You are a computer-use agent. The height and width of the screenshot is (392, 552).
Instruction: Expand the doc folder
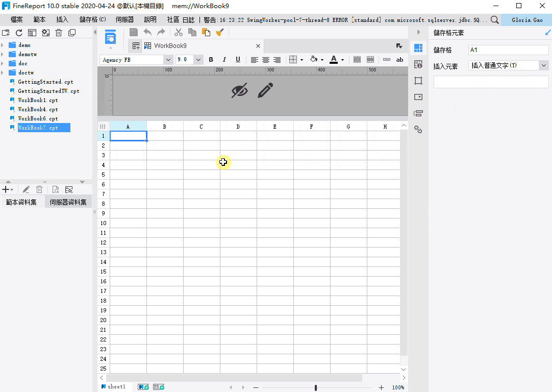click(x=3, y=63)
